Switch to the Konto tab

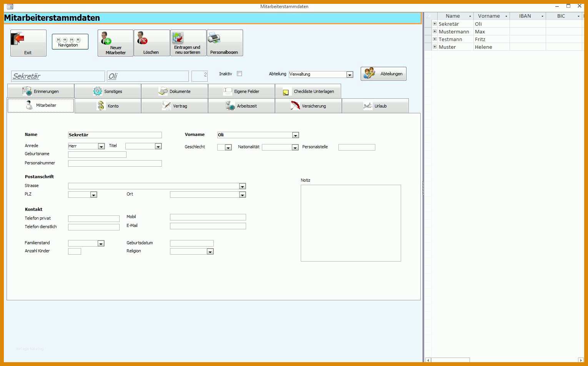[x=108, y=106]
